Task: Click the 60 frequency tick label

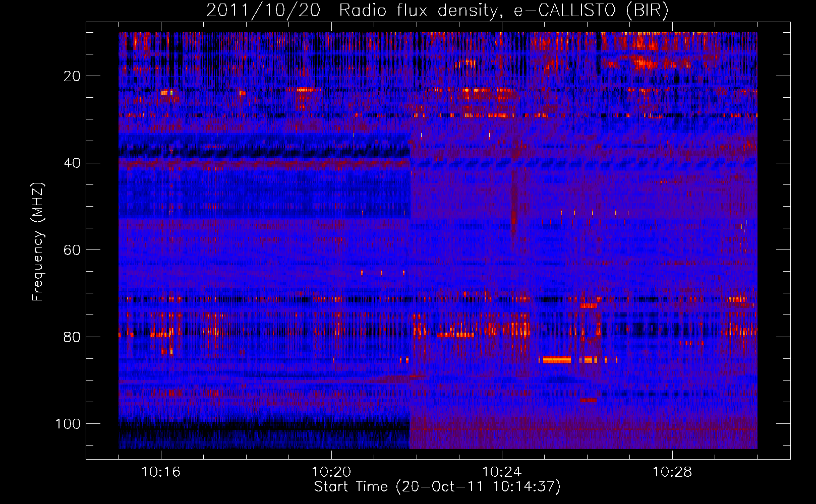Action: click(x=72, y=250)
